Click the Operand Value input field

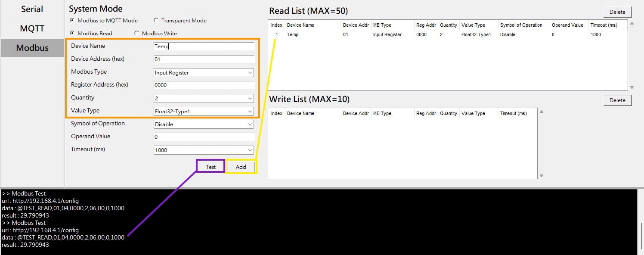(204, 137)
